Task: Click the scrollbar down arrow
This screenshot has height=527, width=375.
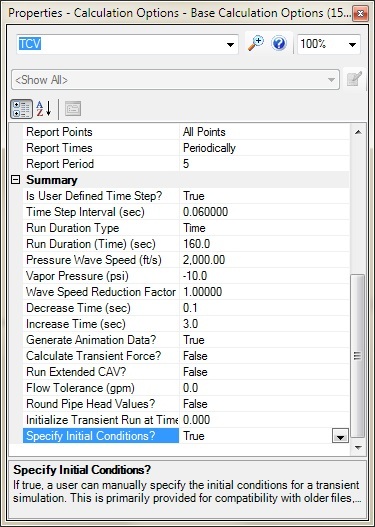Action: coord(358,448)
